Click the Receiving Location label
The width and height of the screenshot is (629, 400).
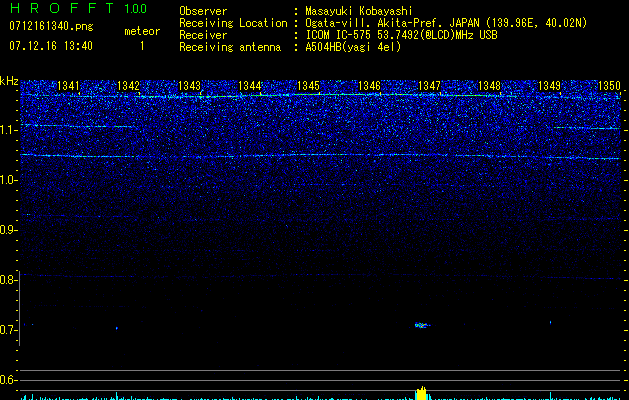233,23
